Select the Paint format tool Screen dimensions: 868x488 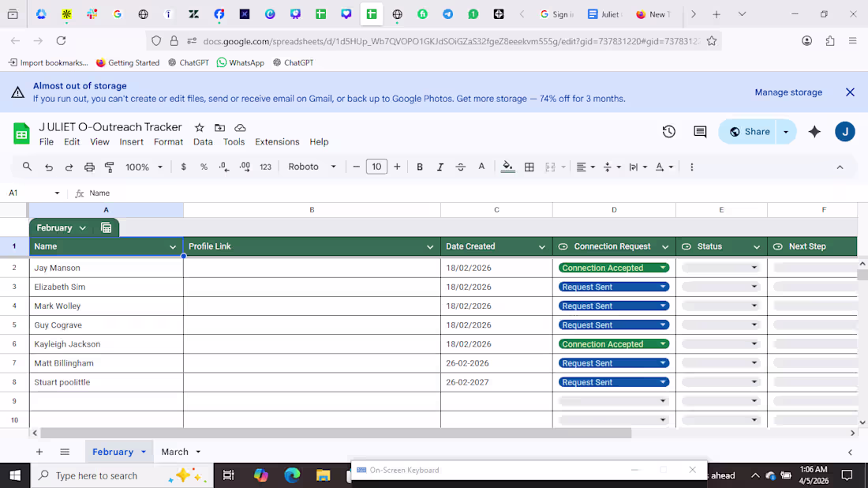pyautogui.click(x=110, y=167)
